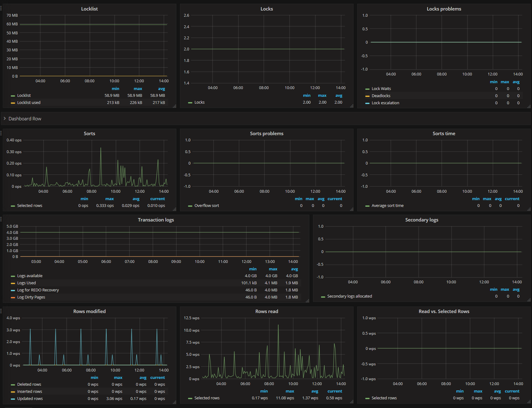This screenshot has height=408, width=532.
Task: Open the Transaction logs panel title menu
Action: [156, 220]
